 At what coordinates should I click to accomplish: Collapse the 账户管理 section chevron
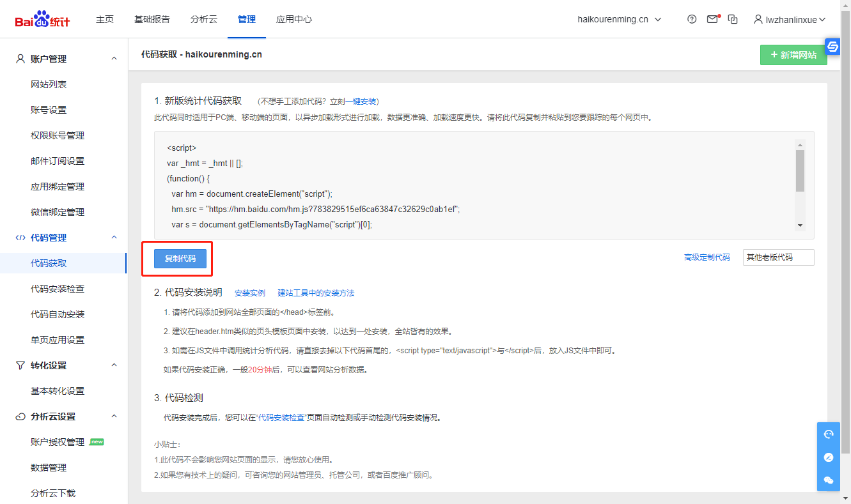coord(114,59)
